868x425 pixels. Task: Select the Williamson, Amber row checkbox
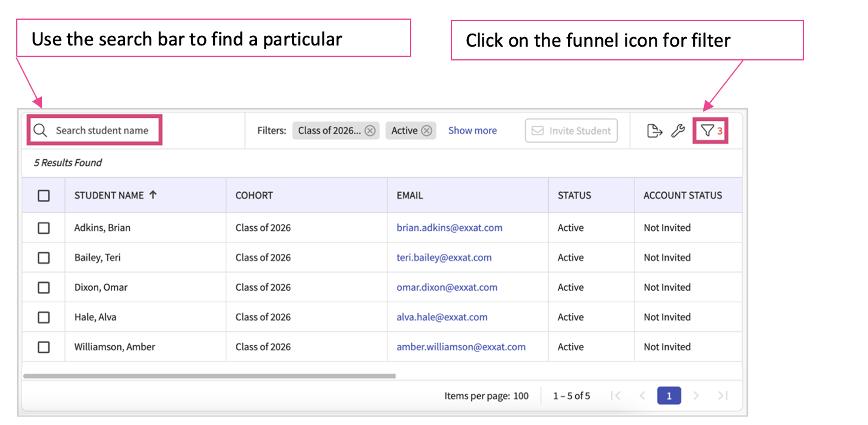44,347
